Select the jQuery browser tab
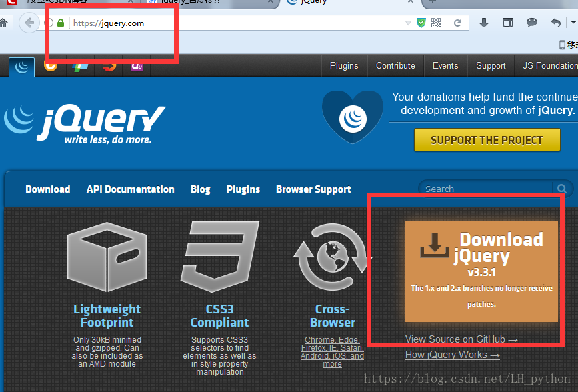 [x=349, y=2]
